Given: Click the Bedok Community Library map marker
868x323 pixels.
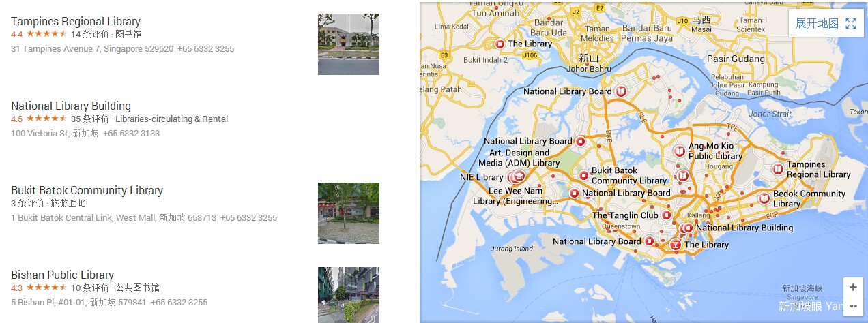Looking at the screenshot, I should [x=764, y=198].
